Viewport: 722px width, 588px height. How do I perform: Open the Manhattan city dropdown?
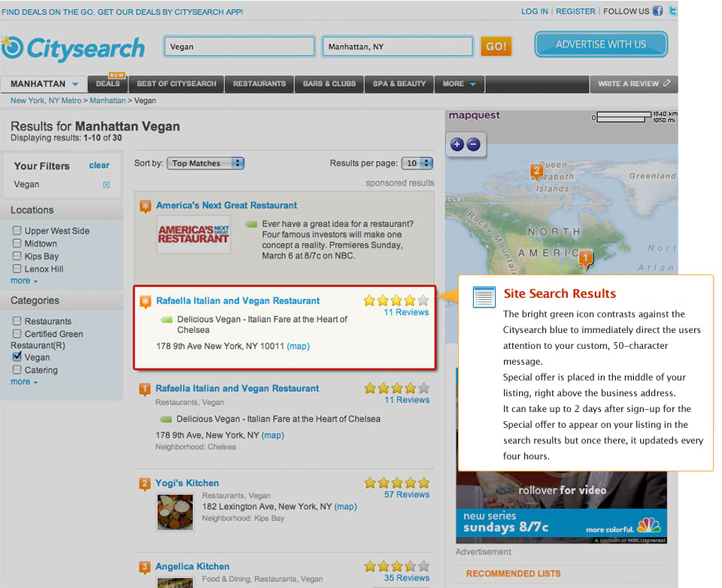point(44,84)
